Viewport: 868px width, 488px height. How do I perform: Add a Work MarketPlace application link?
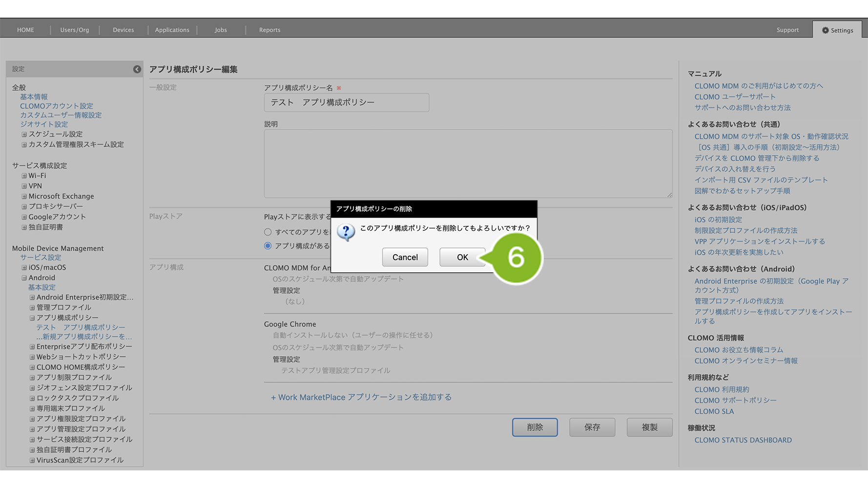[361, 397]
